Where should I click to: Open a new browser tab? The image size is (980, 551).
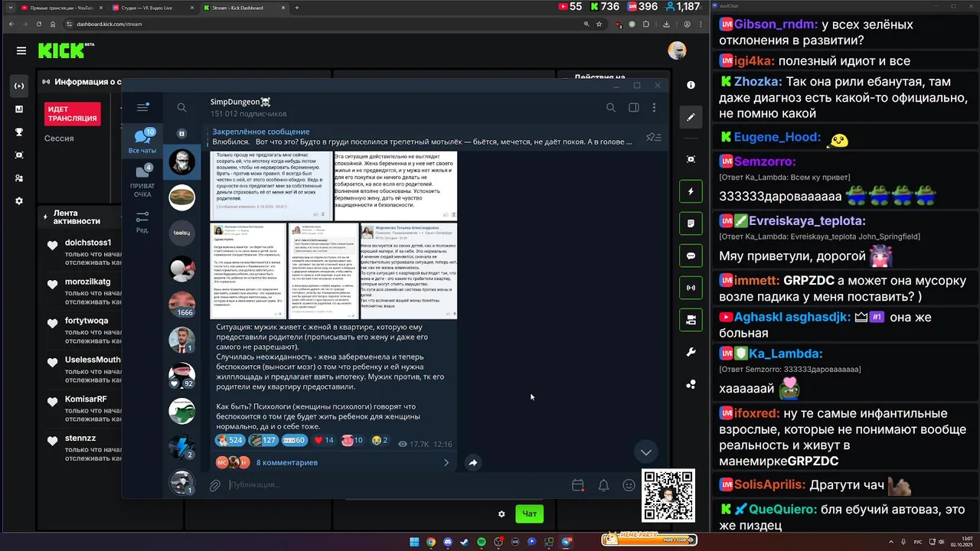tap(297, 8)
